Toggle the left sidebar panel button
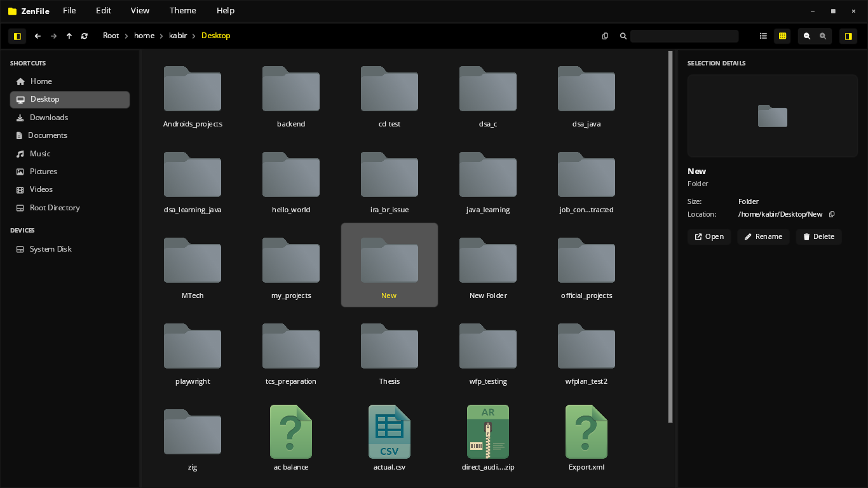The image size is (868, 488). (x=17, y=36)
